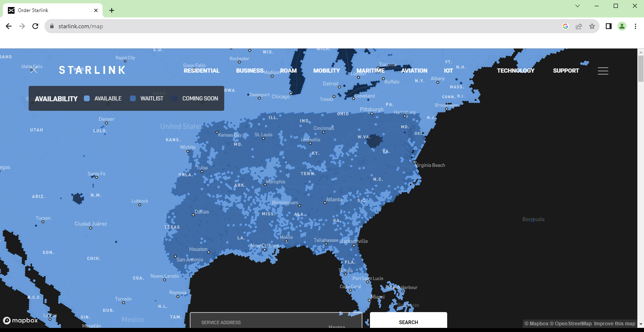Go to the Support page
644x332 pixels.
[x=566, y=71]
